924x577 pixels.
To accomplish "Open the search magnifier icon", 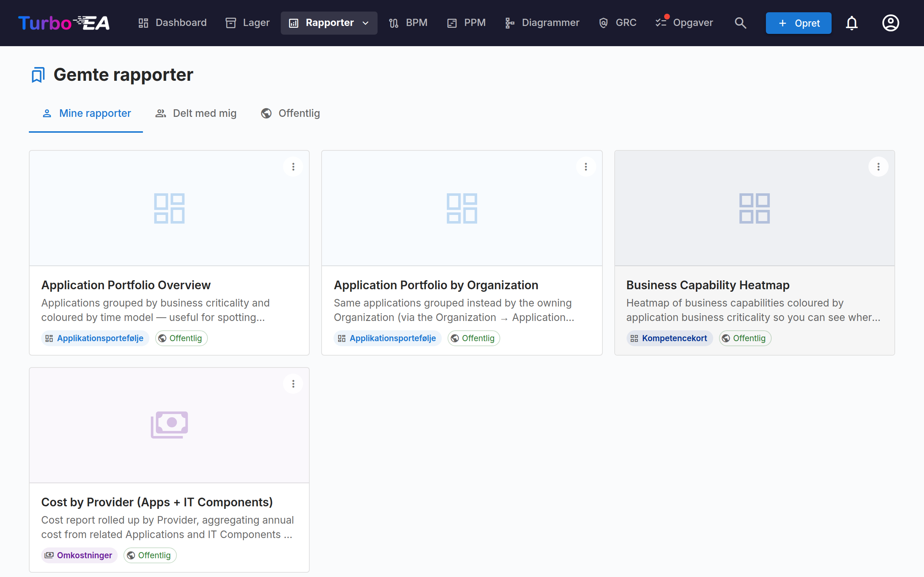I will click(x=740, y=23).
